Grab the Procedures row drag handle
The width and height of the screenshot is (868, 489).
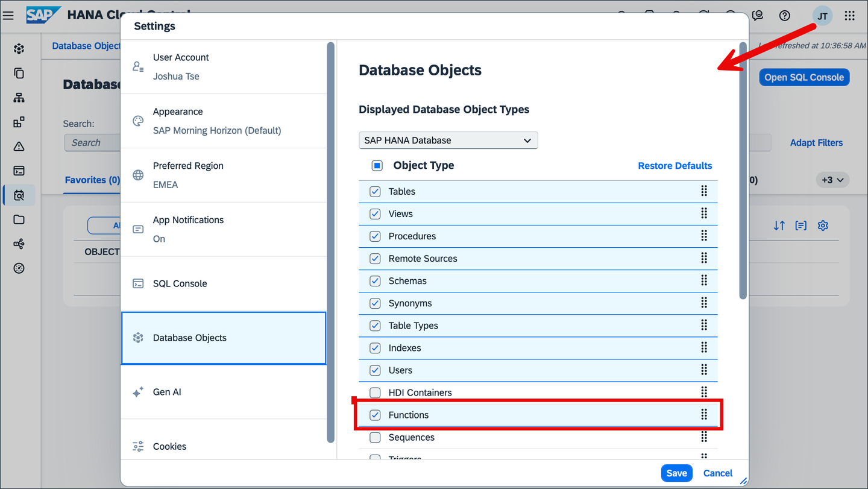[704, 236]
